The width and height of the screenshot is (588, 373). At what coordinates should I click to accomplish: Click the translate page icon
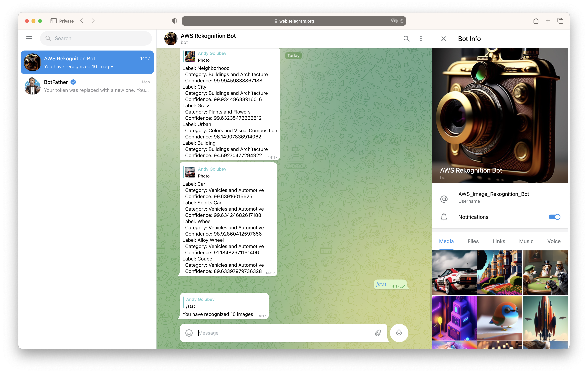coord(394,21)
